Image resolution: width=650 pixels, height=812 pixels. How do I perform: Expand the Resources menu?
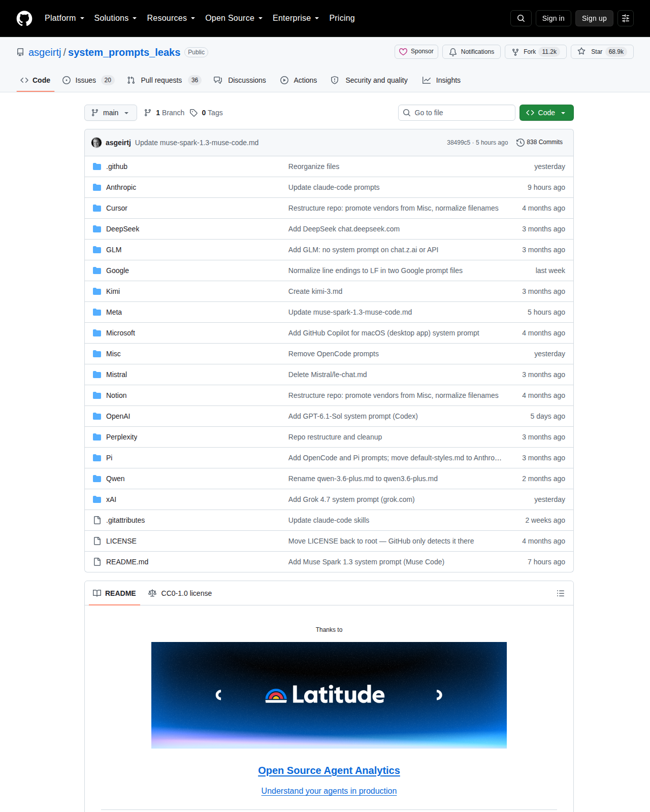[x=171, y=18]
